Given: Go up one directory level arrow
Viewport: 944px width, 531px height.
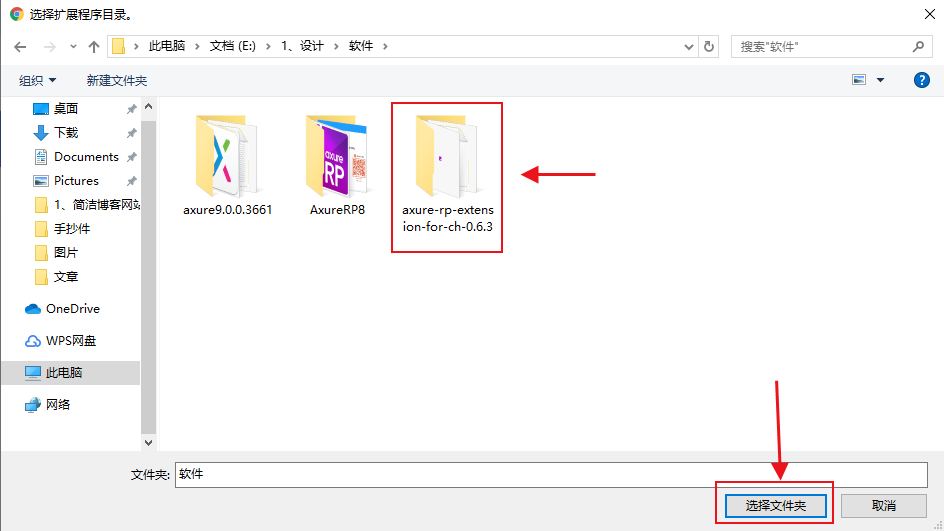Looking at the screenshot, I should click(94, 46).
